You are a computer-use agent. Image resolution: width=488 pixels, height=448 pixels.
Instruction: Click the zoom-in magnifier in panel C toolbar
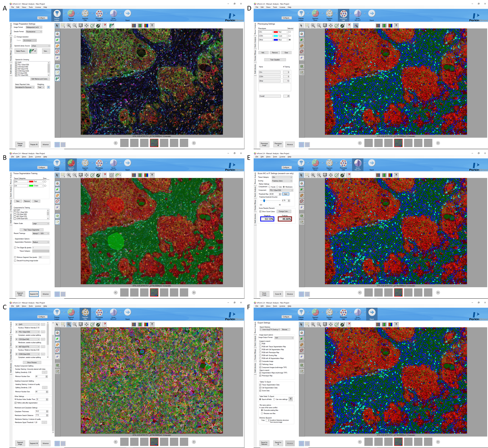[x=69, y=324]
